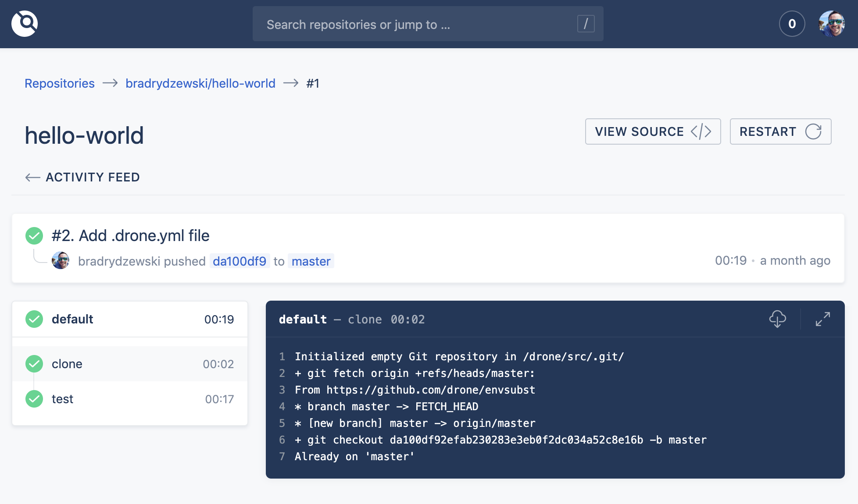Image resolution: width=858 pixels, height=504 pixels.
Task: Click the VIEW SOURCE button
Action: (652, 131)
